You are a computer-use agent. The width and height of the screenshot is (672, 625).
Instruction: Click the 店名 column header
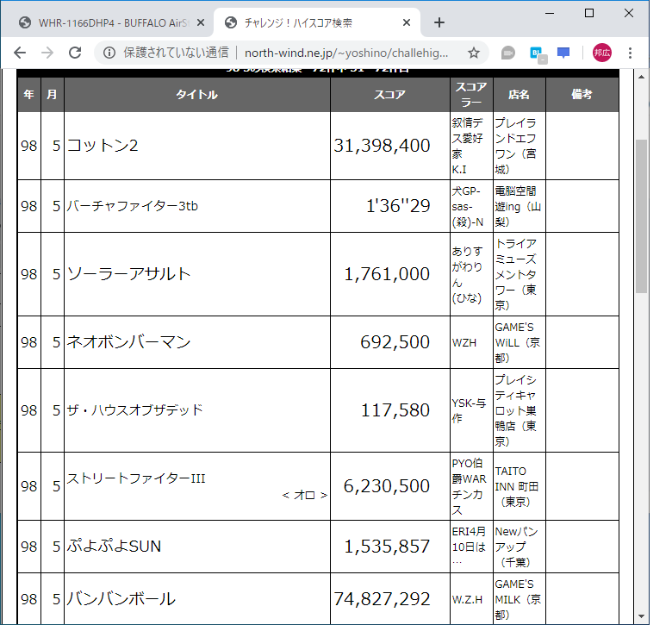519,94
